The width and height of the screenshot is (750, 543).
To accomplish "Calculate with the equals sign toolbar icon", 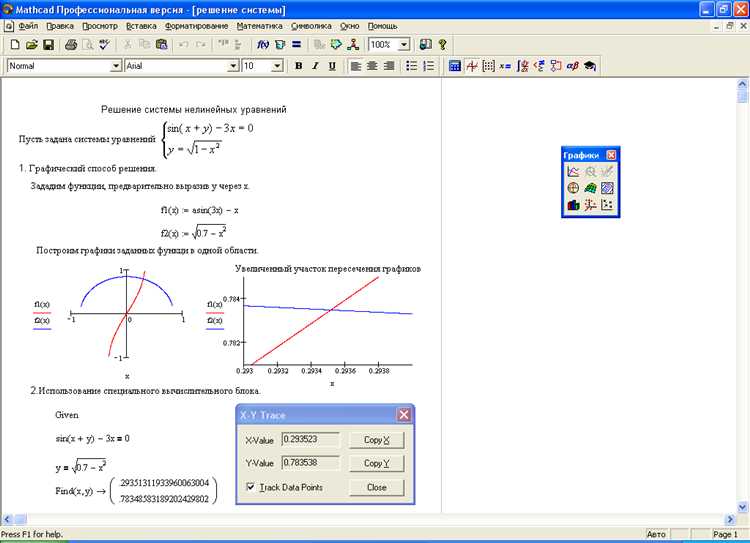I will 297,45.
